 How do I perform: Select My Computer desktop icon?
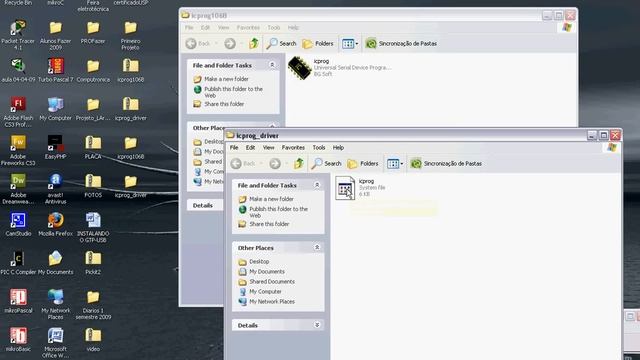tap(56, 109)
